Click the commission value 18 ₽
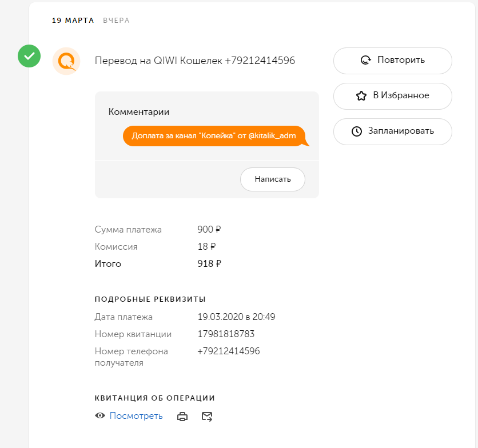 pyautogui.click(x=206, y=247)
